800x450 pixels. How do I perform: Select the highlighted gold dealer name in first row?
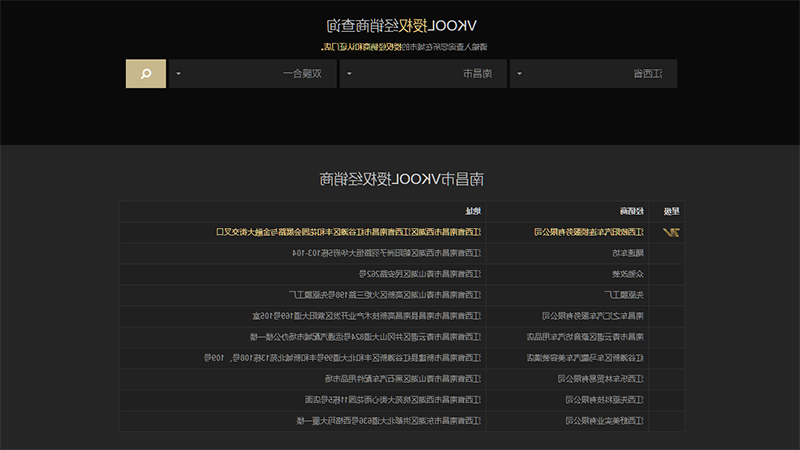coord(589,232)
